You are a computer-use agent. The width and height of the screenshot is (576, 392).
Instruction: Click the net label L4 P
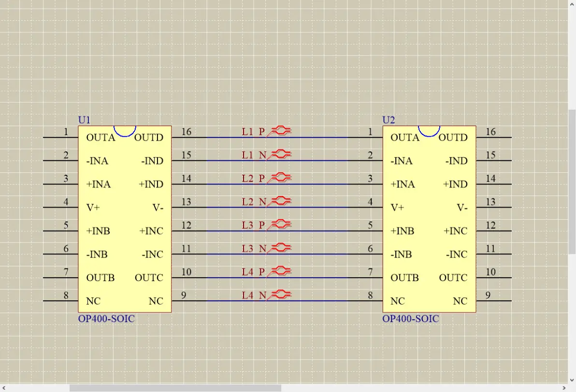tap(253, 272)
